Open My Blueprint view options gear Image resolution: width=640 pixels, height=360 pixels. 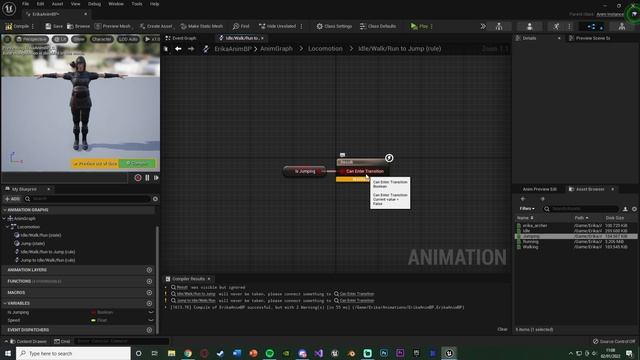[155, 199]
